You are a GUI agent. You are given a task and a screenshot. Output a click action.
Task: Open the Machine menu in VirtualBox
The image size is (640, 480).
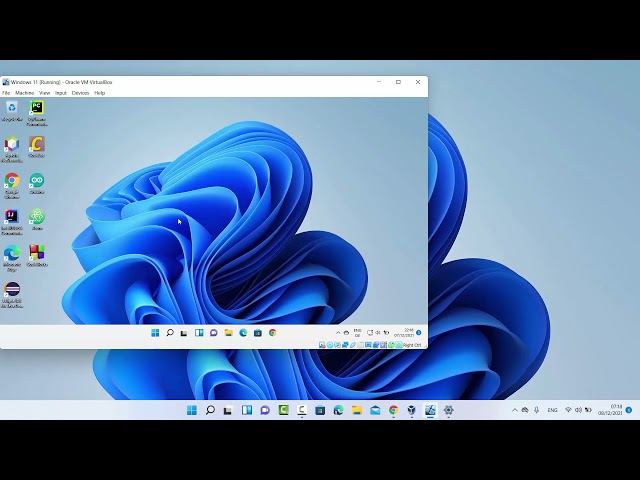pyautogui.click(x=24, y=93)
